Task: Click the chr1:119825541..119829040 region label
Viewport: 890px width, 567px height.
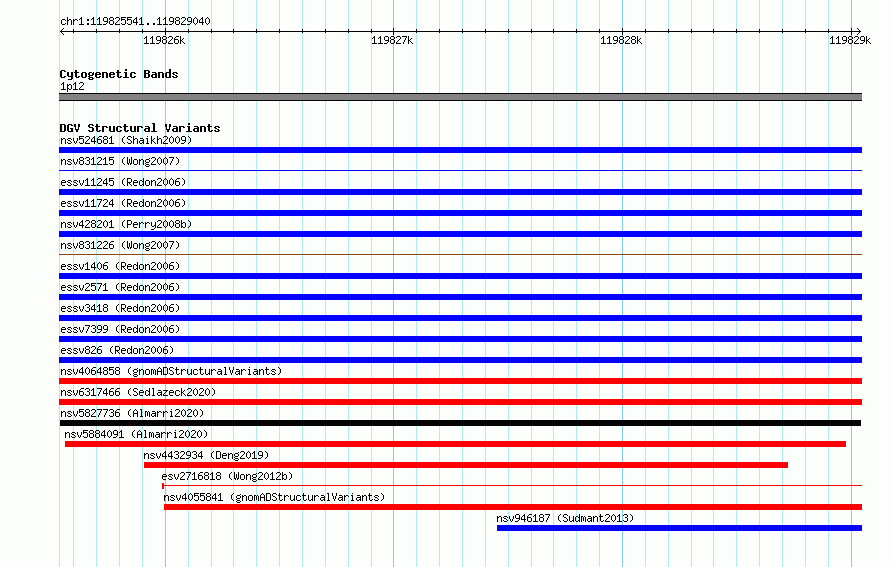Action: [135, 21]
